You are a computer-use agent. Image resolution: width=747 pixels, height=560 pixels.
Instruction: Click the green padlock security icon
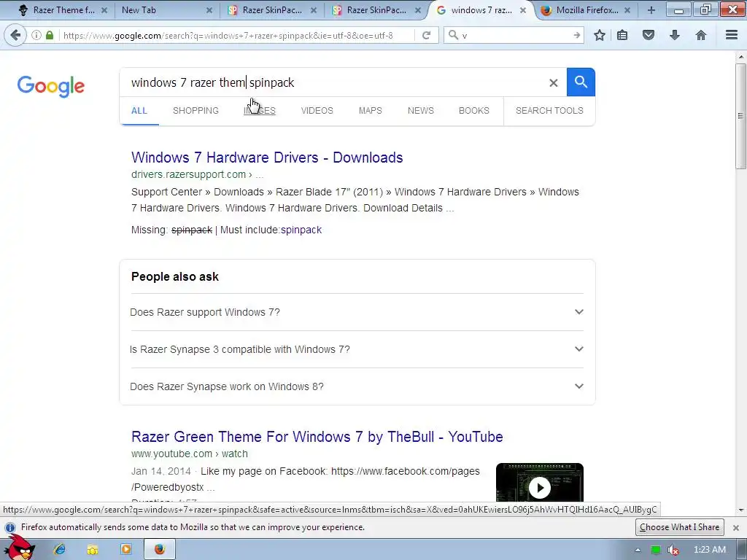click(x=50, y=35)
